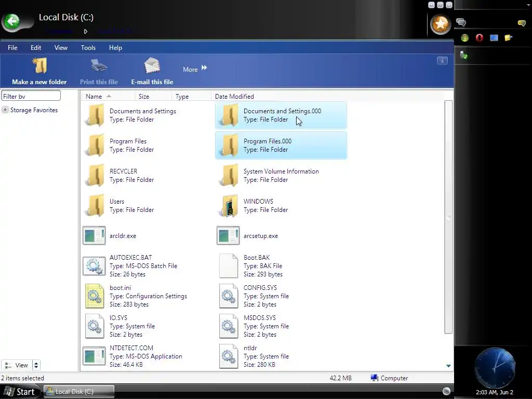
Task: Click the breadcrumb arrow under the title
Action: pyautogui.click(x=86, y=31)
